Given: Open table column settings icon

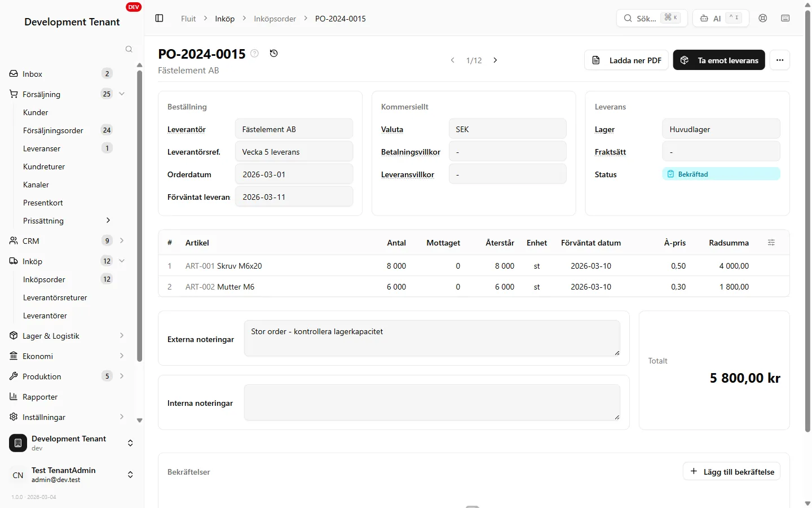Looking at the screenshot, I should coord(771,242).
